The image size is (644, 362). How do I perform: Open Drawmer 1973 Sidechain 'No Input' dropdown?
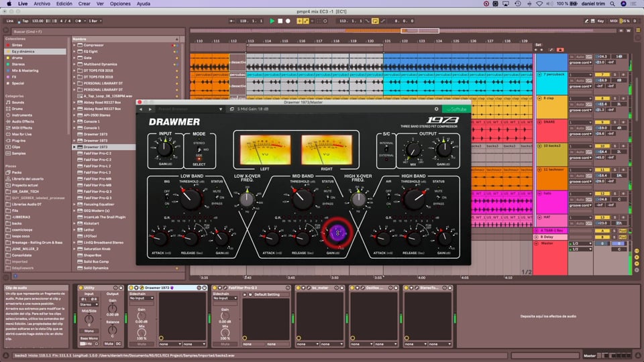(x=142, y=298)
